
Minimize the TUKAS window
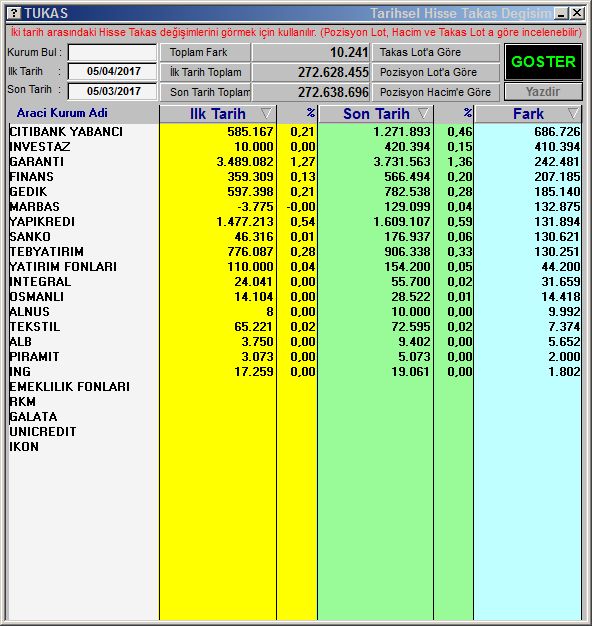click(x=561, y=14)
